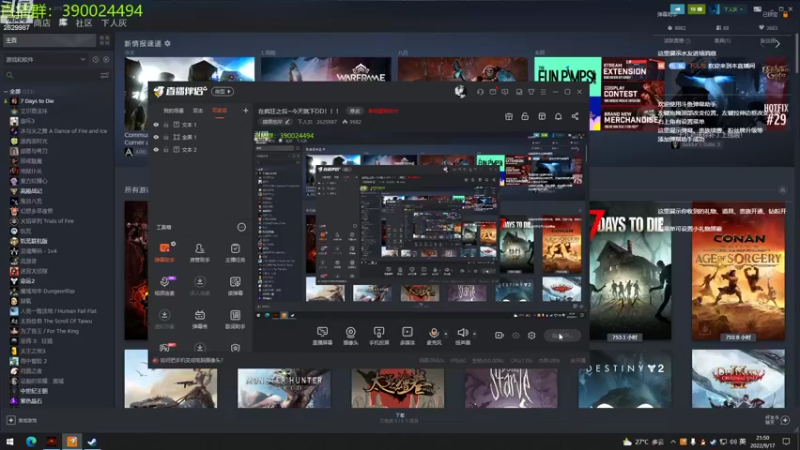The height and width of the screenshot is (450, 800).
Task: Open the 房管助手 tool in the toolbox
Action: (x=199, y=253)
